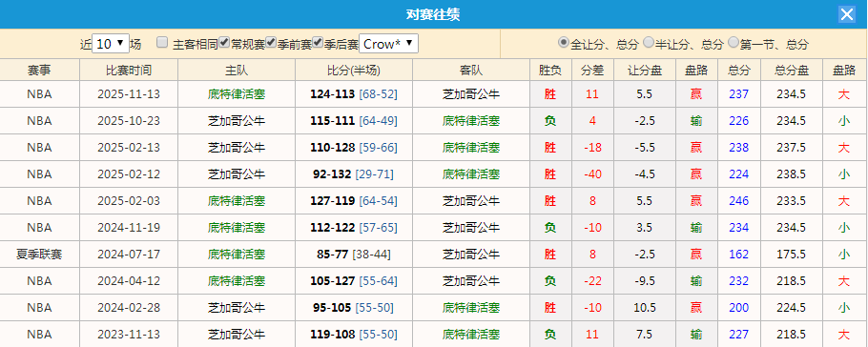Click 芝加哥公牛 home team in 2025-10-23 row
Screen dimensions: 868x347
pos(237,121)
